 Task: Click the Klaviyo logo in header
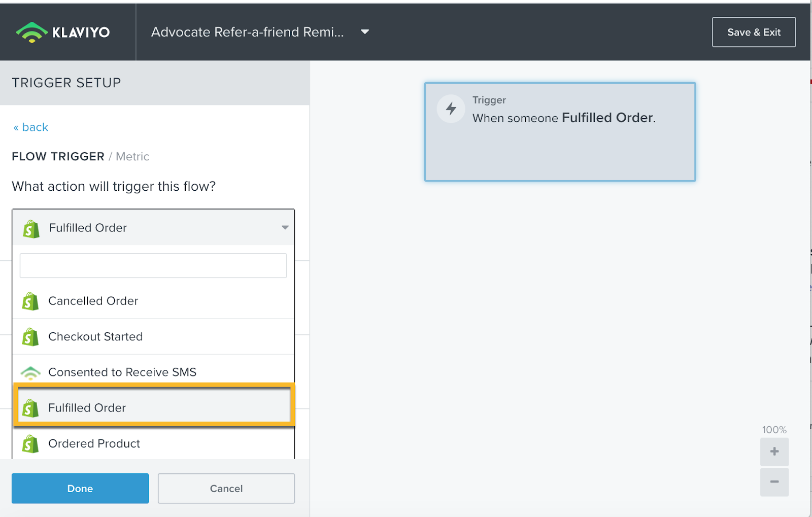[63, 32]
